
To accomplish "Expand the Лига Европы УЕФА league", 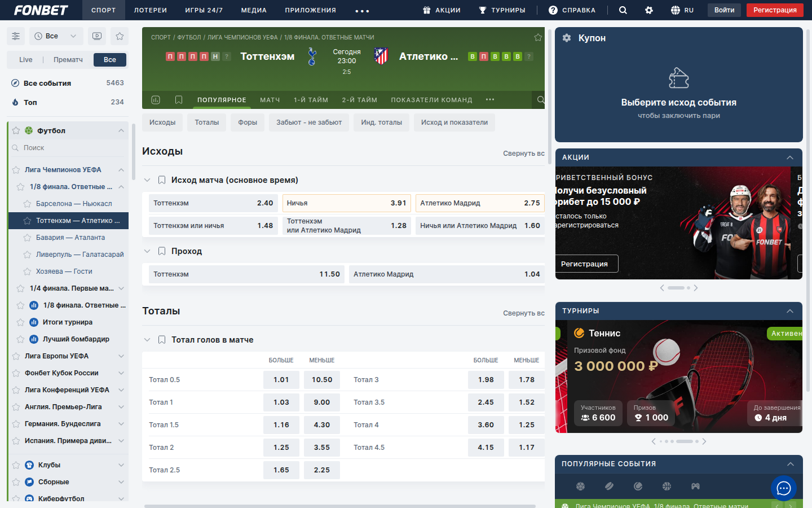I will pos(121,356).
